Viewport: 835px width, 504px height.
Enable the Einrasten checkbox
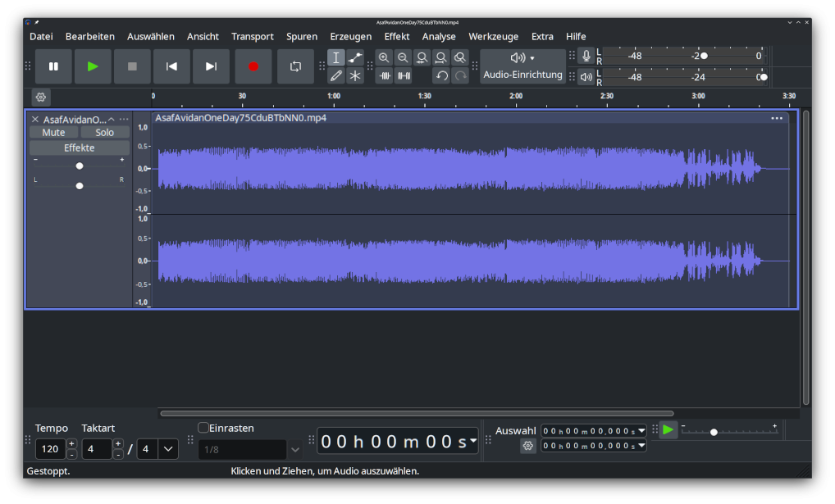pos(203,428)
